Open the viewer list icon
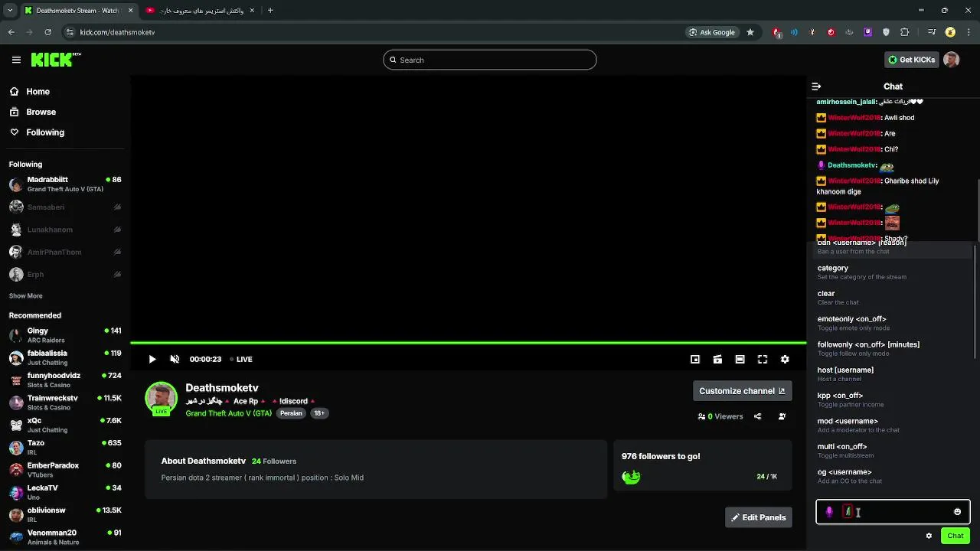 (782, 416)
